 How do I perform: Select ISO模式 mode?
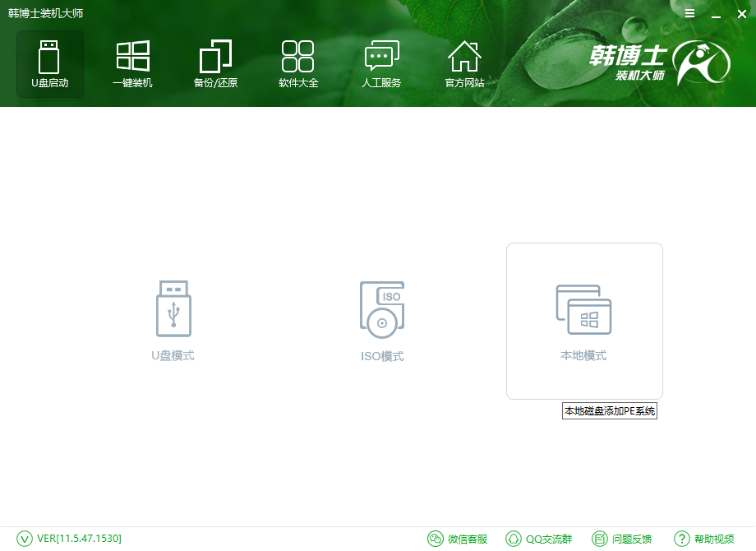[x=381, y=321]
